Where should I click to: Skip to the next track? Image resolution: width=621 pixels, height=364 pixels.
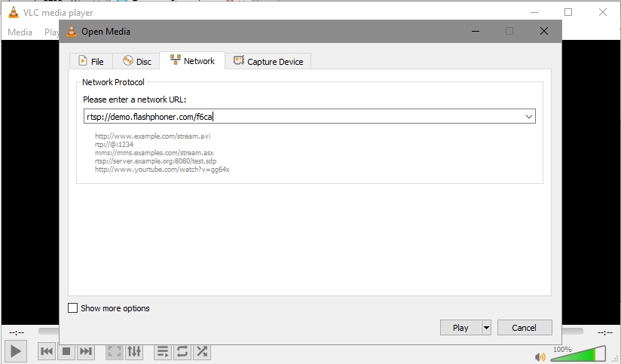pyautogui.click(x=86, y=351)
